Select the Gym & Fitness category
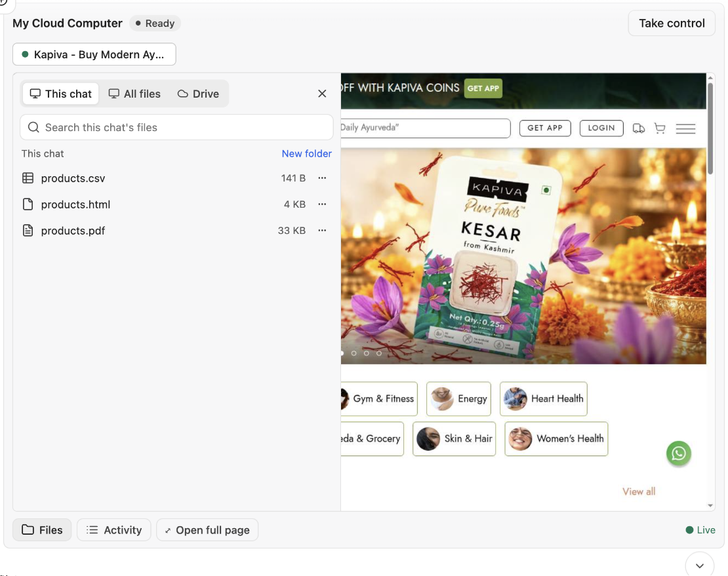Screen dimensions: 728x576 point(379,399)
